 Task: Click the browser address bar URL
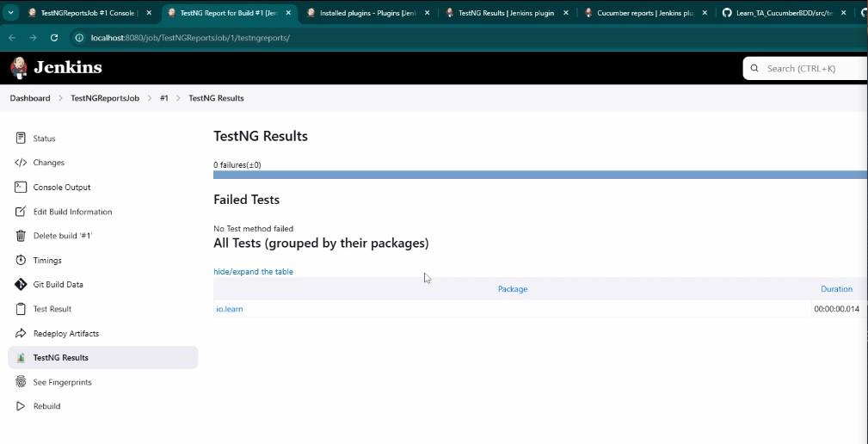[190, 38]
